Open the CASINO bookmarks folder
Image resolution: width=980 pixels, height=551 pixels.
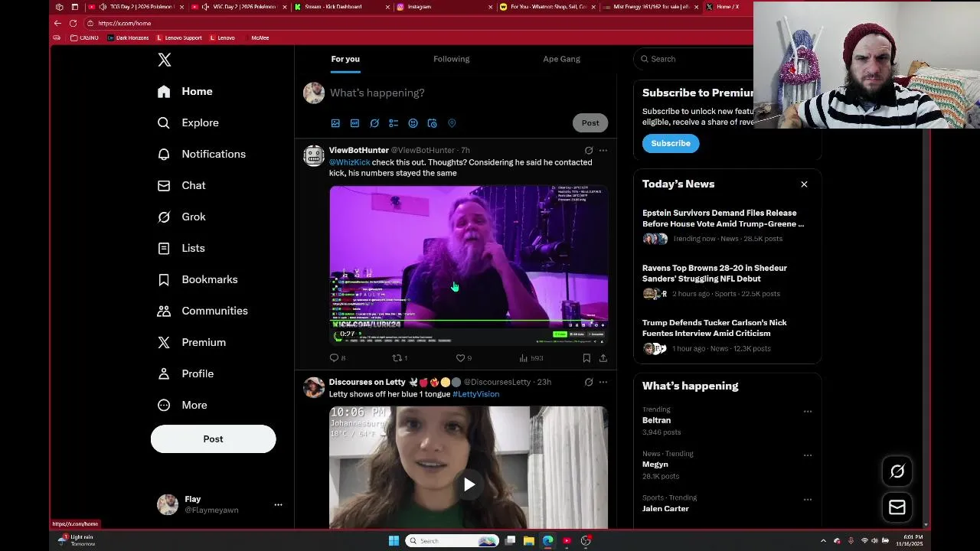(84, 37)
